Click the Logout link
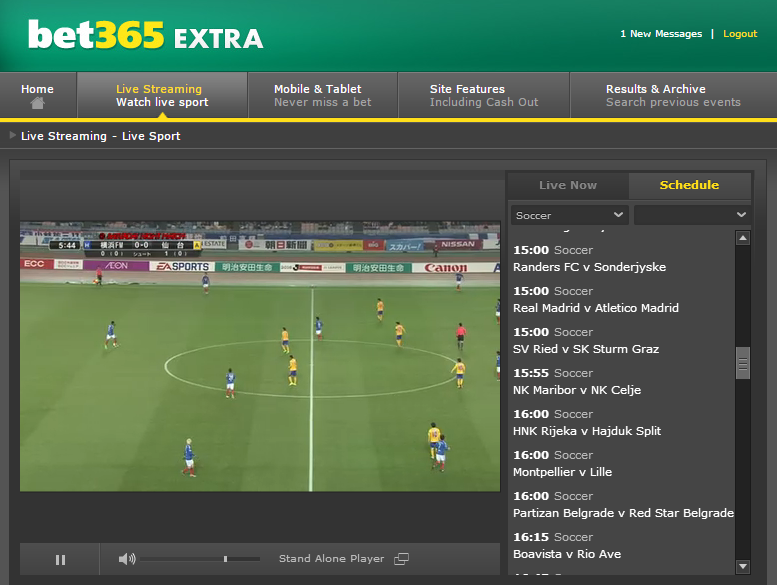 (740, 34)
